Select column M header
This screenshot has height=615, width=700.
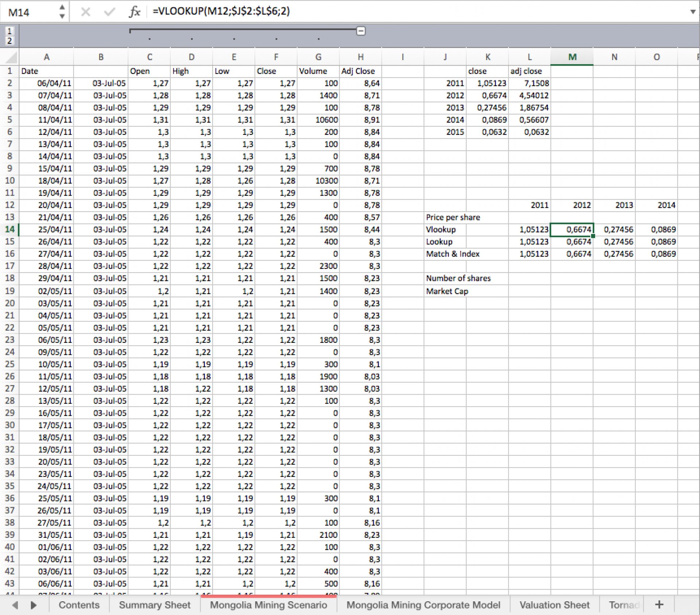tap(572, 57)
